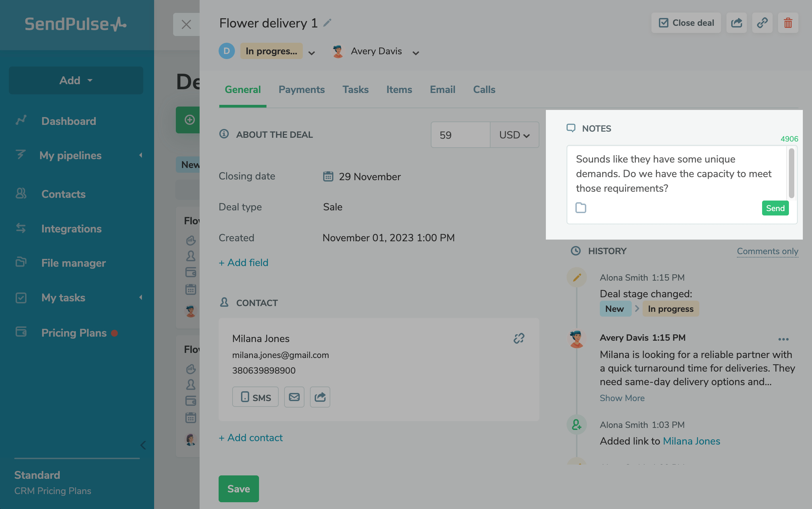Click the deal amount input field
This screenshot has height=509, width=812.
point(460,135)
